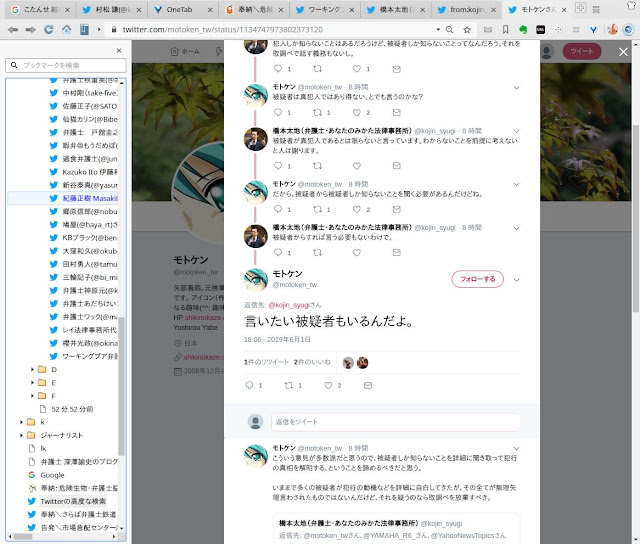
Task: Switch to the 村松 謙 Twitter tab
Action: pos(112,9)
